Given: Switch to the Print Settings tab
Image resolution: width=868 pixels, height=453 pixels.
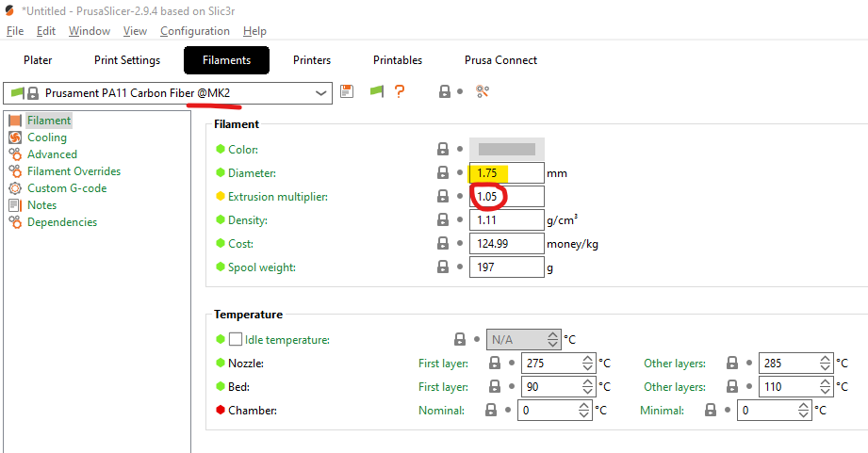Looking at the screenshot, I should click(x=127, y=60).
